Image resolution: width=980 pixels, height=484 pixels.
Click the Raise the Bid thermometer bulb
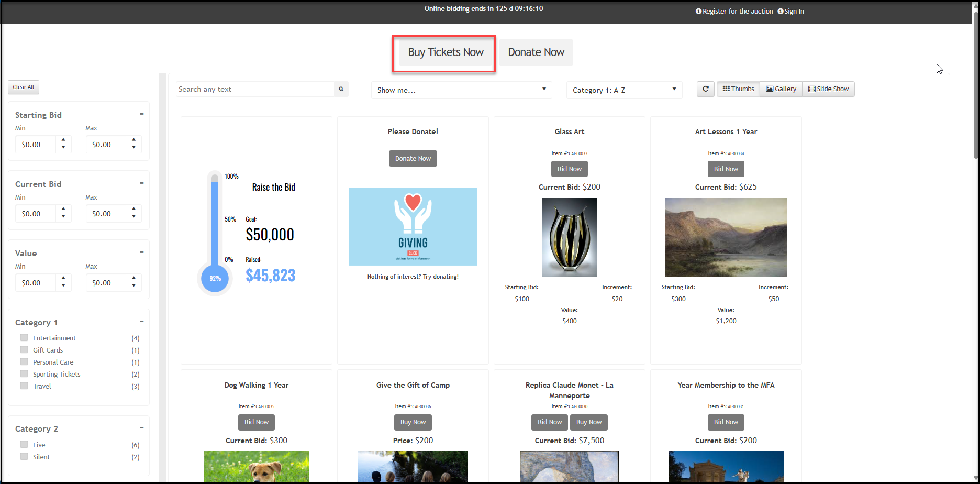click(215, 278)
